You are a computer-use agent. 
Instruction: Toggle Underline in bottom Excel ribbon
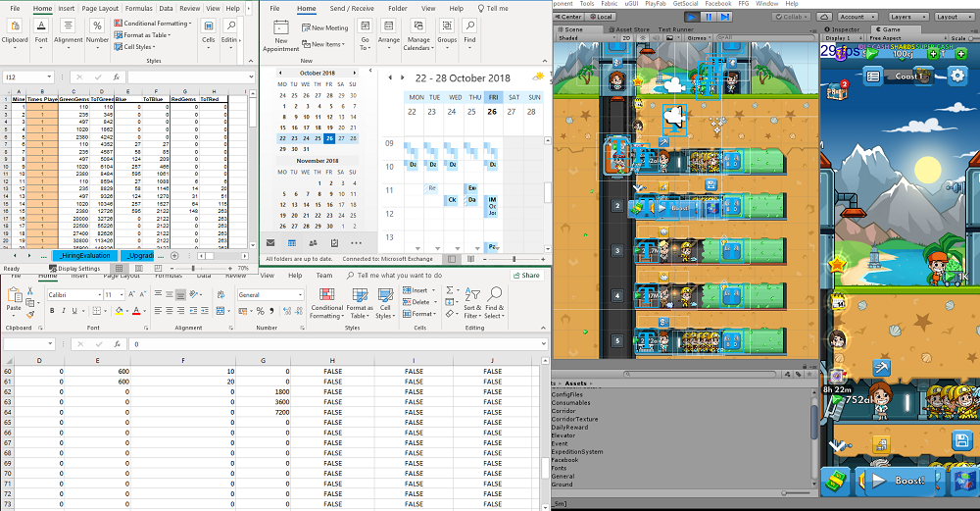[74, 311]
